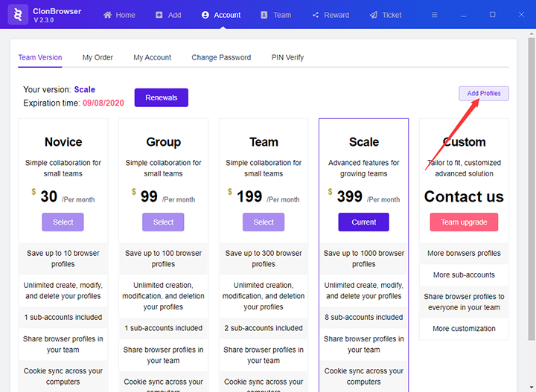Switch to the Team Version tab
536x392 pixels.
tap(40, 57)
